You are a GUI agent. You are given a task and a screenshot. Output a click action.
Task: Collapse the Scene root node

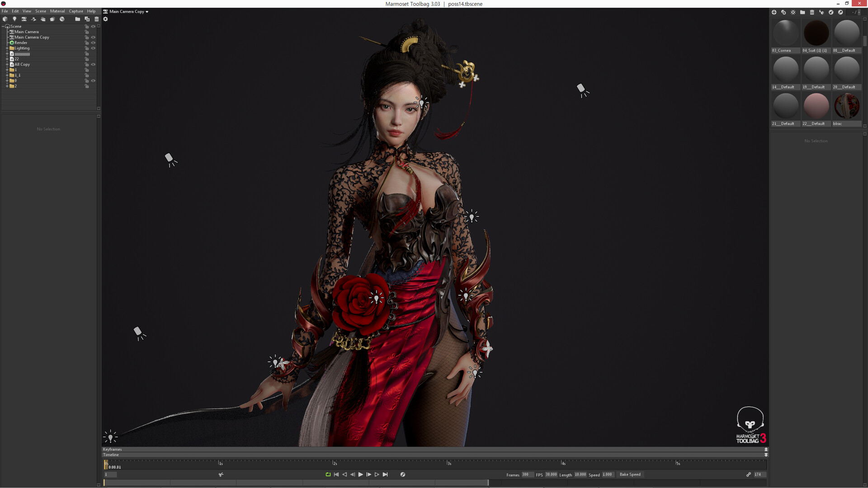(x=3, y=26)
